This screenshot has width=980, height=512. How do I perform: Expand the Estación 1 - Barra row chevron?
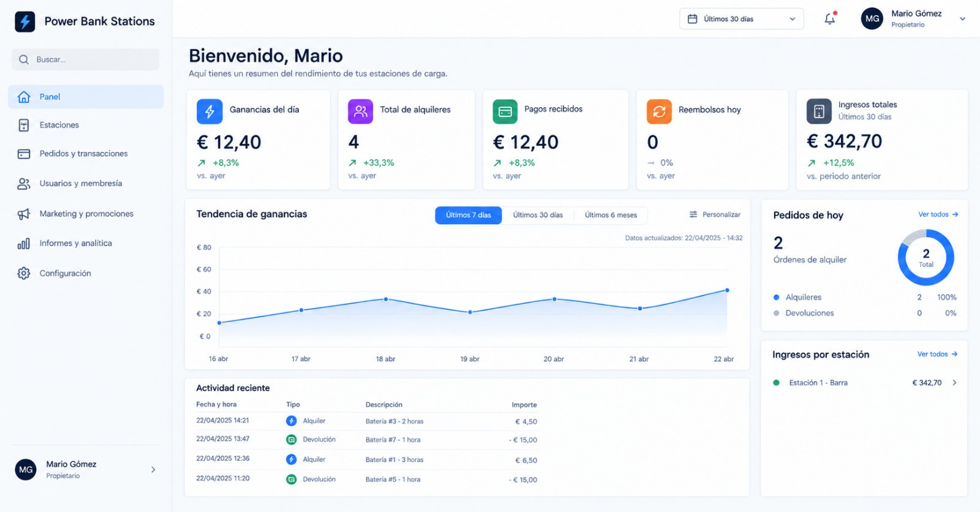click(x=954, y=383)
